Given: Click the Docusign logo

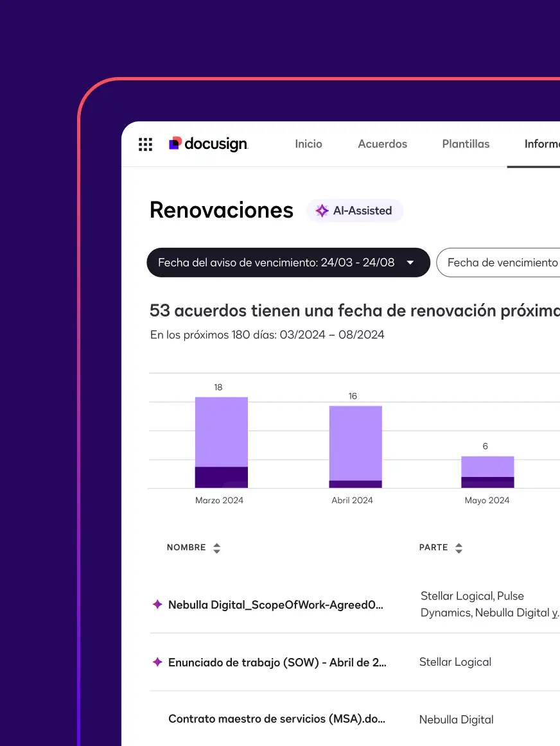Looking at the screenshot, I should pos(208,144).
